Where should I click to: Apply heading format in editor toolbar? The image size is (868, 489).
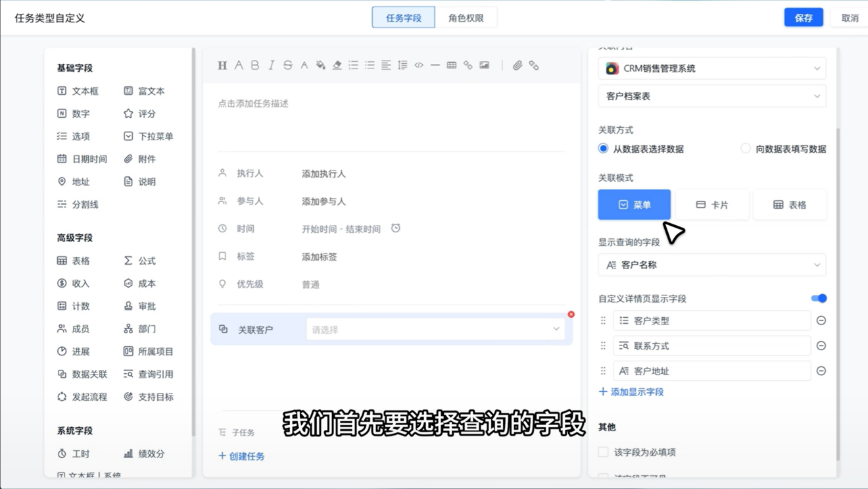[x=222, y=65]
